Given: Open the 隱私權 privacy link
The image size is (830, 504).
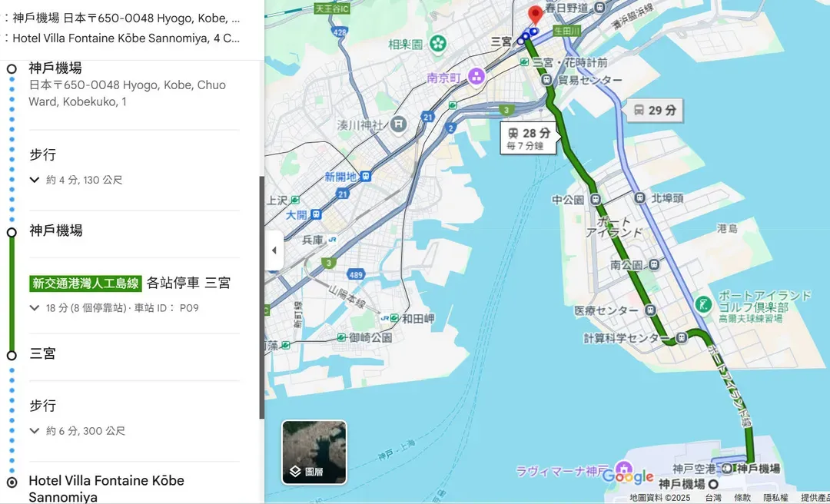Looking at the screenshot, I should point(775,498).
